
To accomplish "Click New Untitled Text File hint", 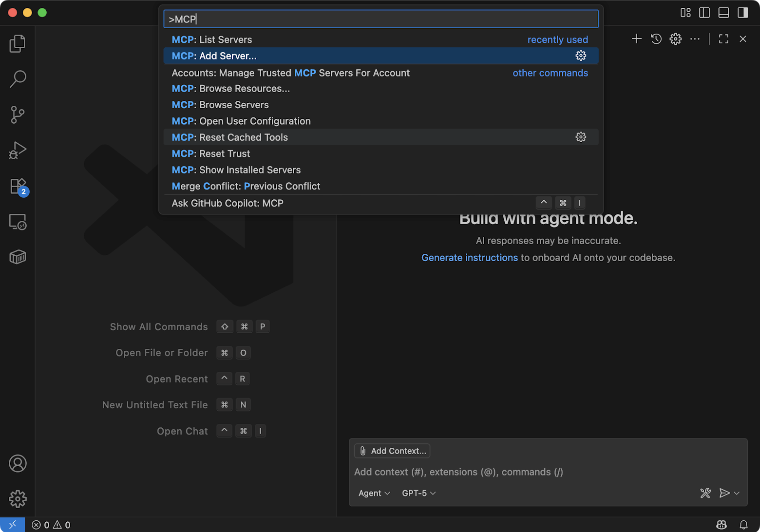I will point(177,405).
